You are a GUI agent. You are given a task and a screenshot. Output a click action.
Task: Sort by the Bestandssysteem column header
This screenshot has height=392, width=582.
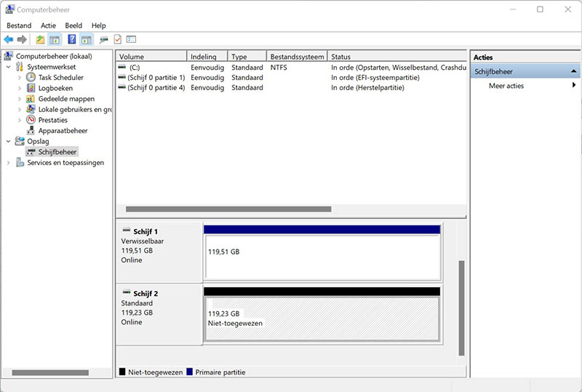point(297,57)
